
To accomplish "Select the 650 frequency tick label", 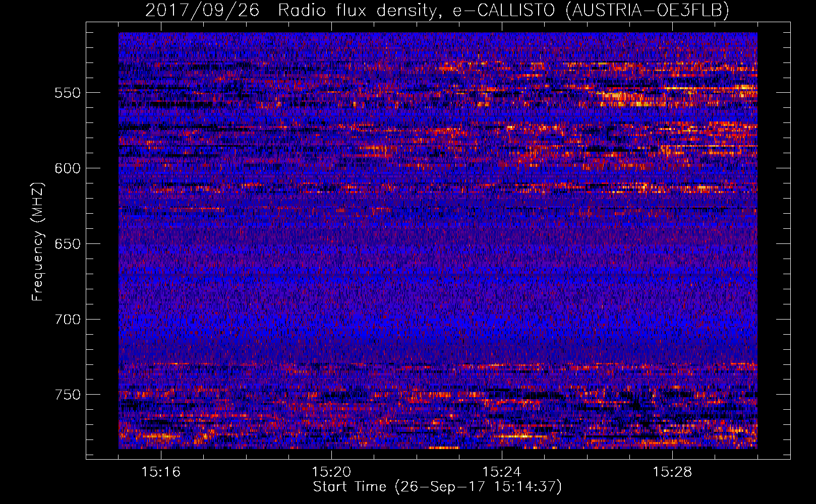I will pos(68,244).
